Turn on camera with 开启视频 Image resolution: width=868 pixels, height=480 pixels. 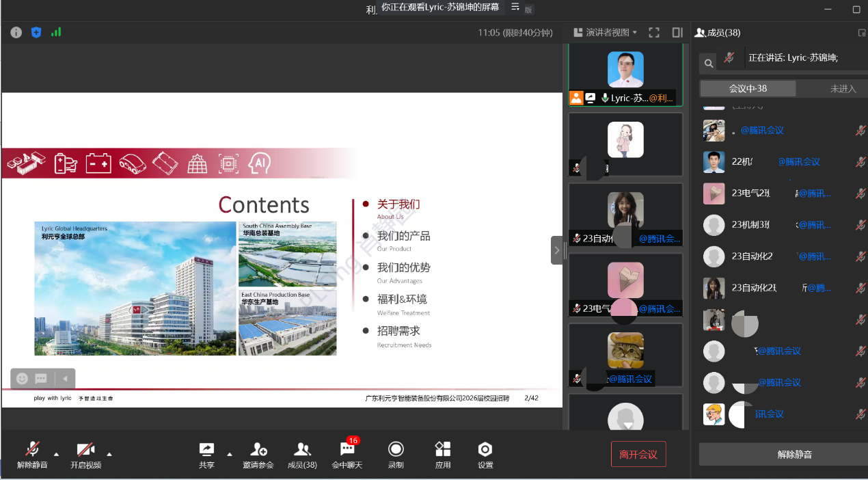point(85,455)
